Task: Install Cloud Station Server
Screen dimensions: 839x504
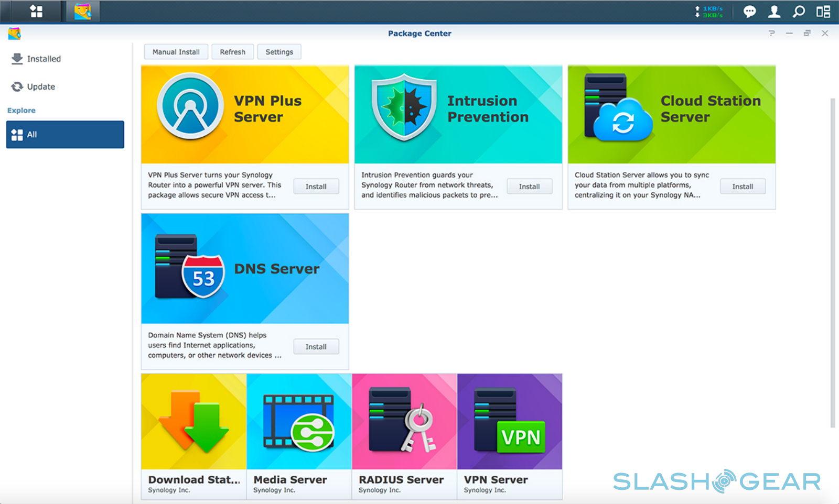Action: [743, 187]
